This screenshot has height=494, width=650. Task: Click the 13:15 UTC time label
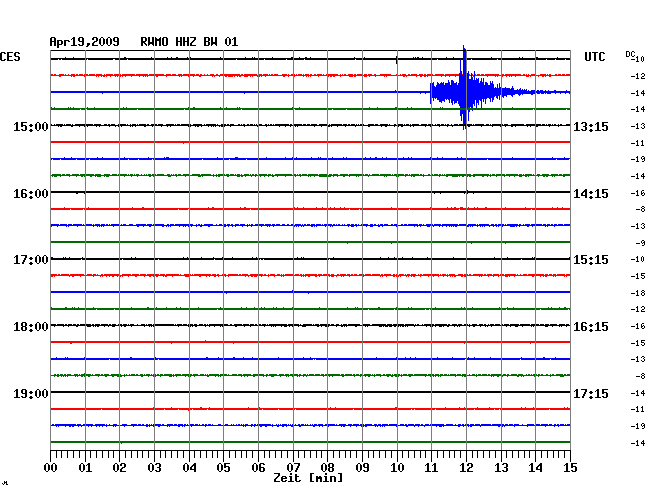(x=591, y=126)
